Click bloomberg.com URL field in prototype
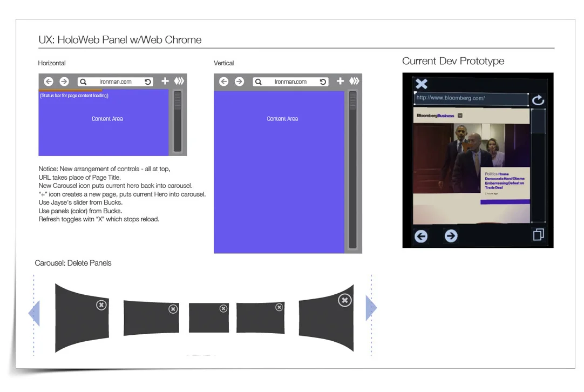This screenshot has width=584, height=392. 471,98
